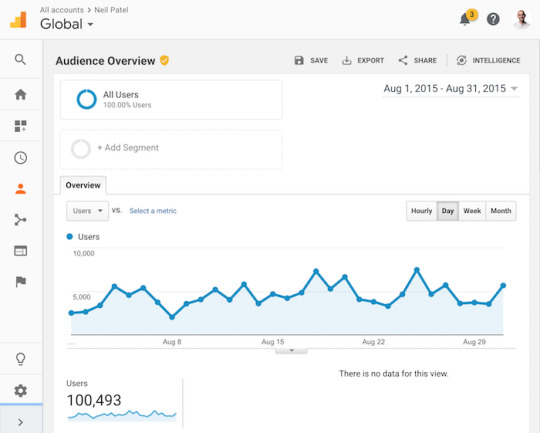The height and width of the screenshot is (433, 540).
Task: Open the Users metric dropdown
Action: coord(87,211)
